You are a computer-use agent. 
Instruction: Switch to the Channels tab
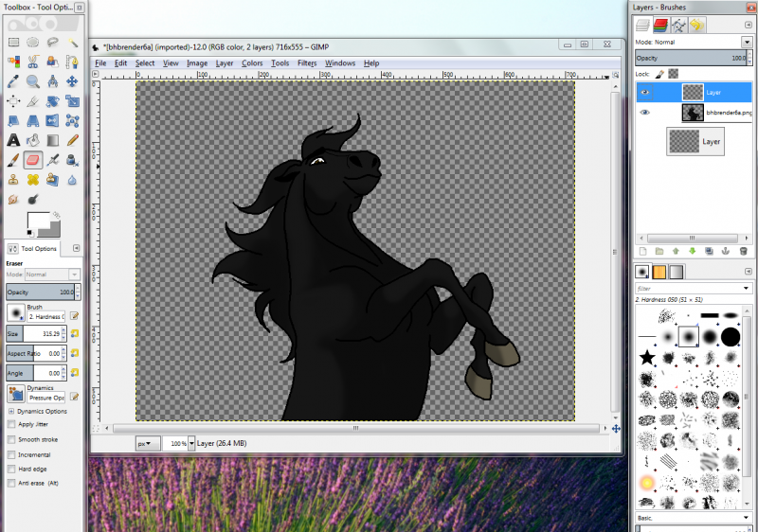coord(660,26)
